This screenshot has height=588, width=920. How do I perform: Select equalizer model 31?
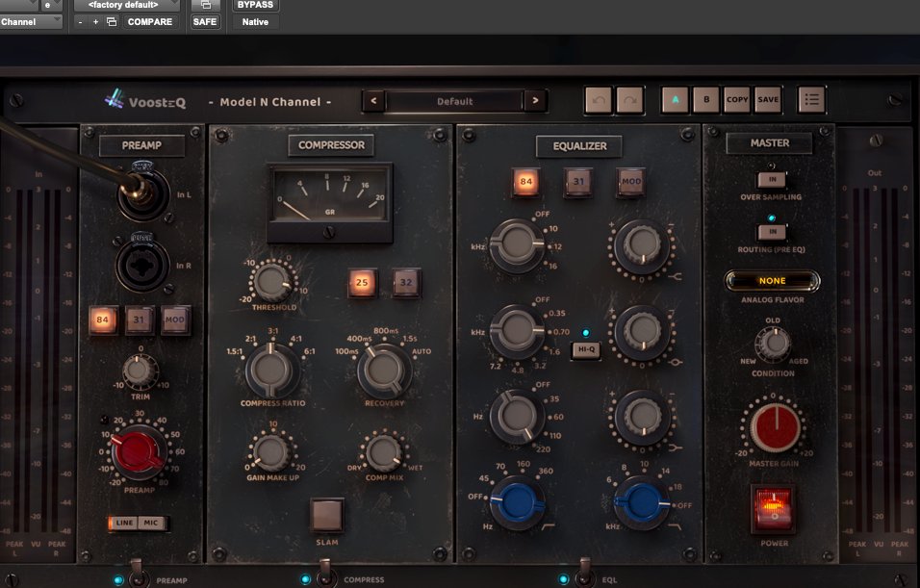pyautogui.click(x=578, y=182)
